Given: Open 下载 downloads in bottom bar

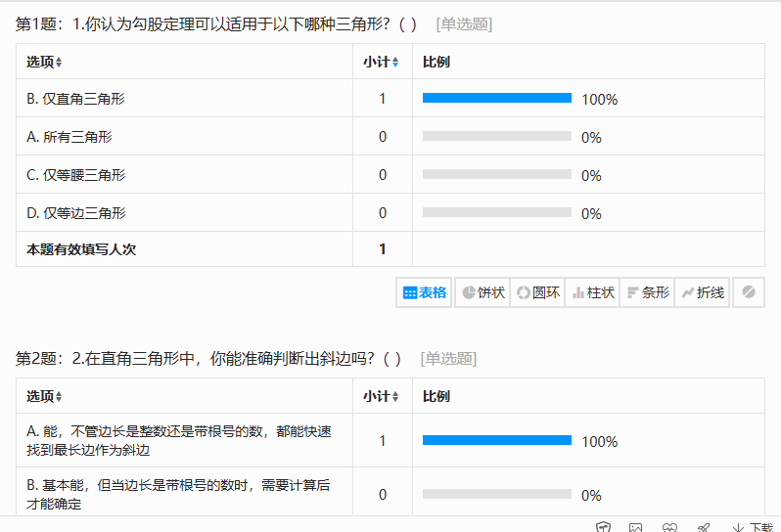Looking at the screenshot, I should click(x=752, y=527).
